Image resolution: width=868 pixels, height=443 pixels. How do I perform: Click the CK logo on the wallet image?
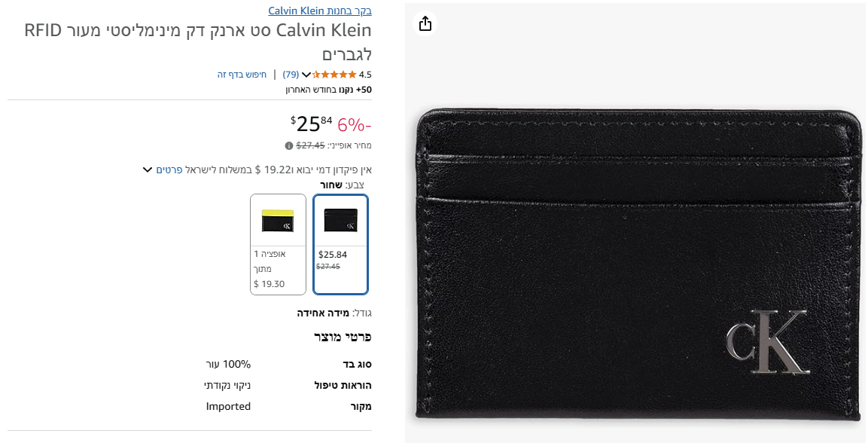pyautogui.click(x=767, y=341)
